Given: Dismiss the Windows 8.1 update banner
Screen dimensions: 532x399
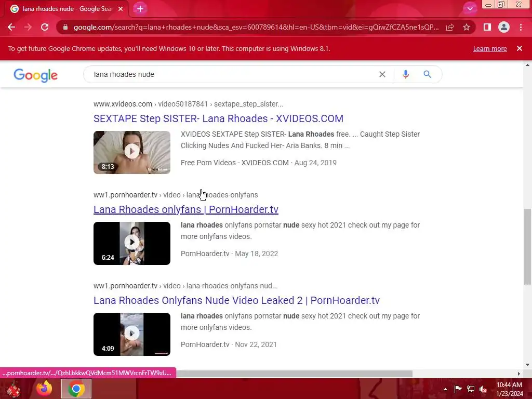Looking at the screenshot, I should [x=520, y=48].
